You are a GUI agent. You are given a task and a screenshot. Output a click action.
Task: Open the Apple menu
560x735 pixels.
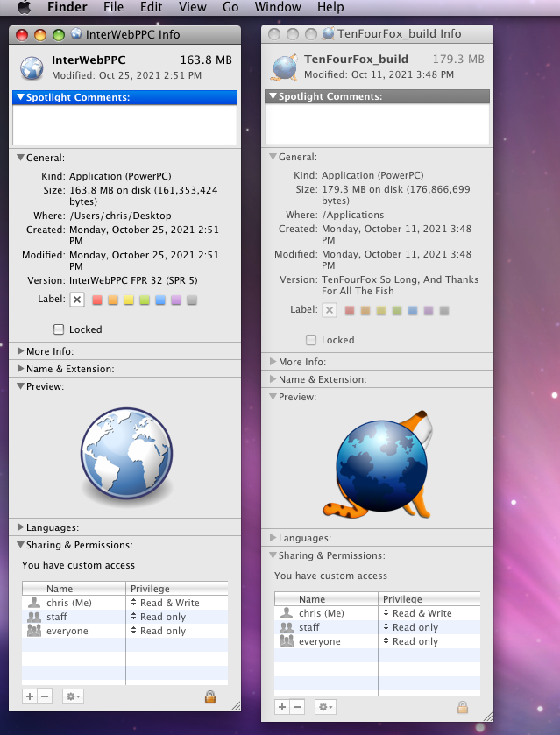coord(24,6)
